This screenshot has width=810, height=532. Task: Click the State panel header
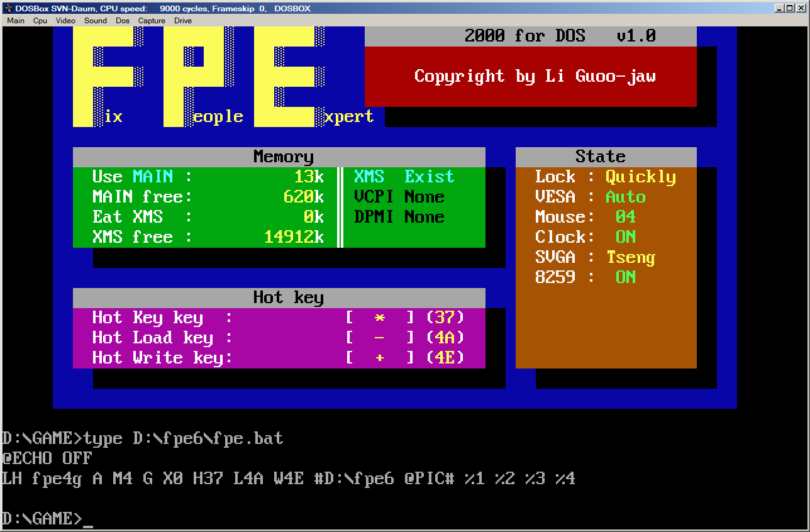click(x=606, y=157)
